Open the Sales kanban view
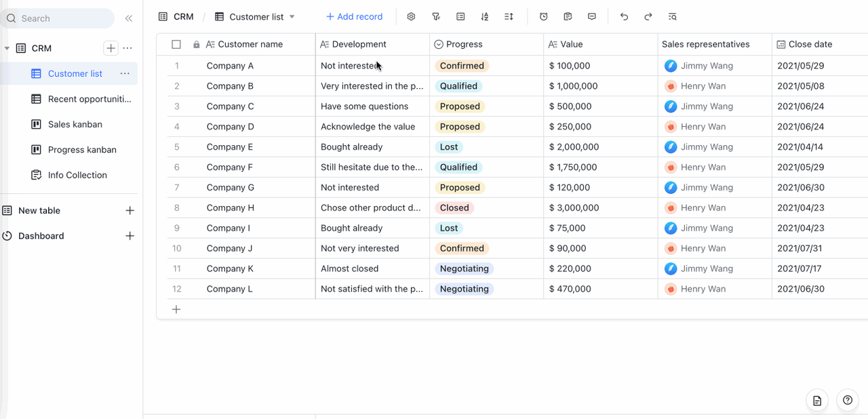 (75, 125)
